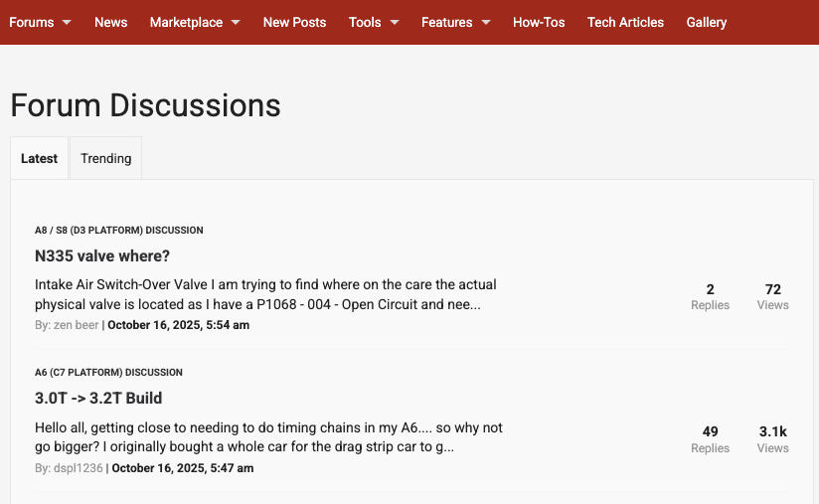Navigate to How-Tos section

539,22
